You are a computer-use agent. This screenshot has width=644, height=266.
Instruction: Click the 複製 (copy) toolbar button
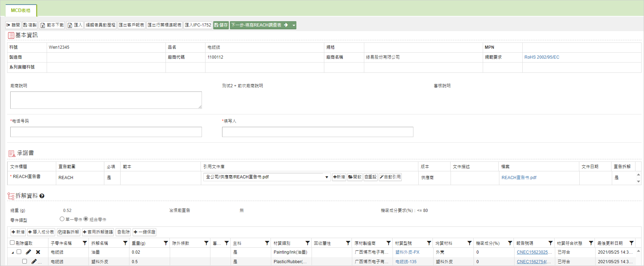30,25
